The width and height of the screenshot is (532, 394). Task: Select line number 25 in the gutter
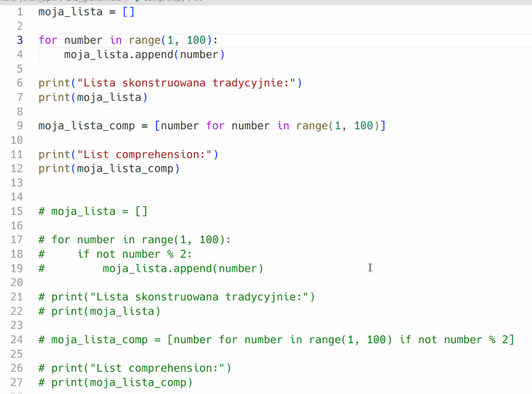[x=17, y=354]
